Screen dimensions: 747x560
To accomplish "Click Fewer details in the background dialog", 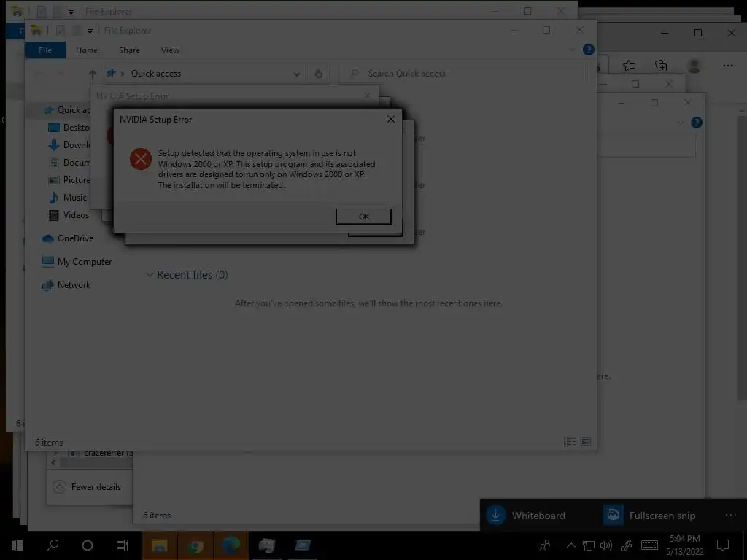I will (x=96, y=486).
